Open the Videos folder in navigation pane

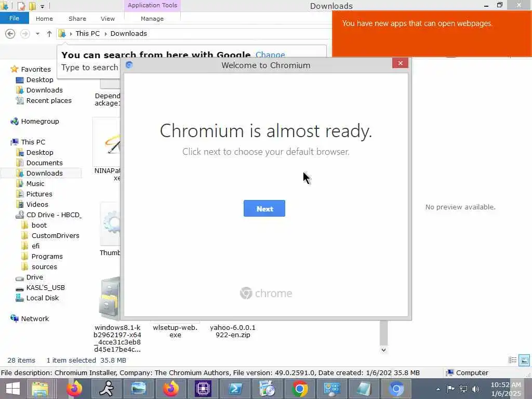(x=37, y=204)
